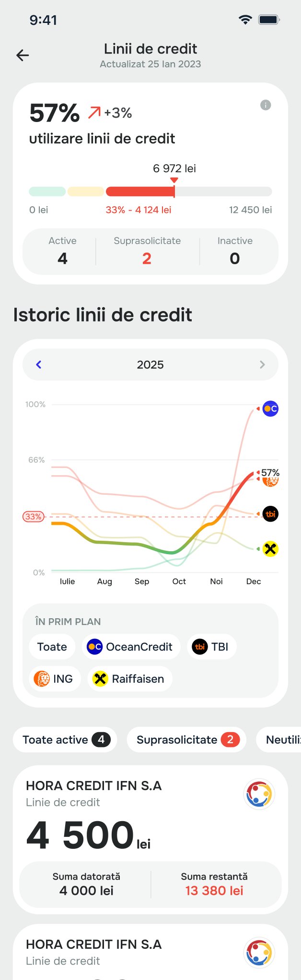Open the first HORA CREDIT 4 500 lei card
301x980 pixels.
150,840
